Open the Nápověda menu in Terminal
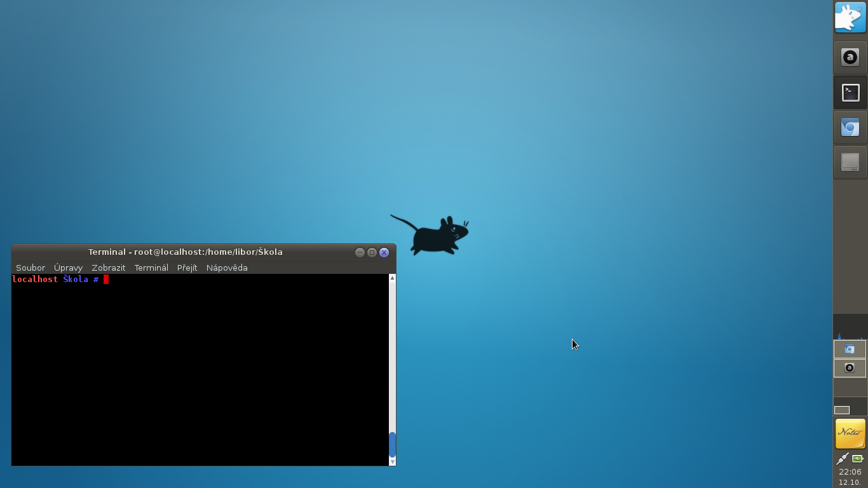 tap(227, 268)
